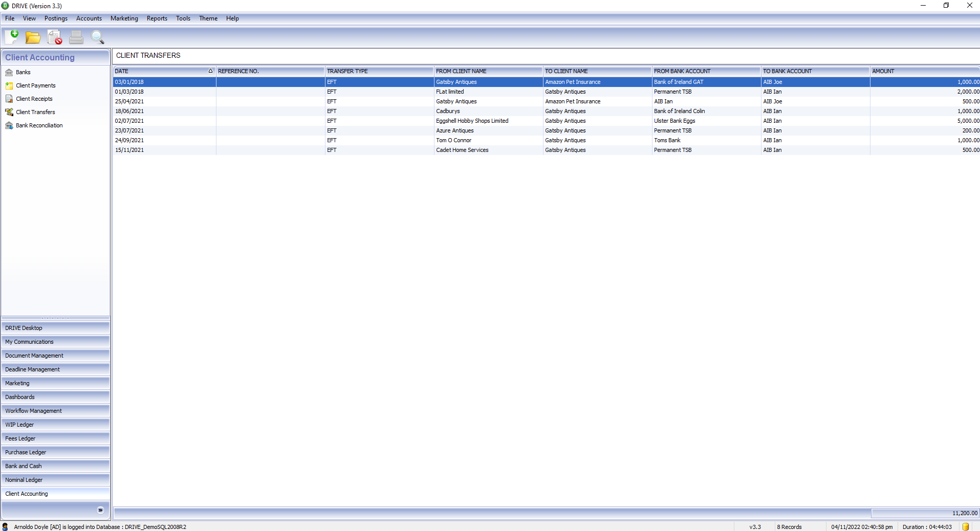Select the Tom O Connor cell
The image size is (980, 531).
click(488, 140)
